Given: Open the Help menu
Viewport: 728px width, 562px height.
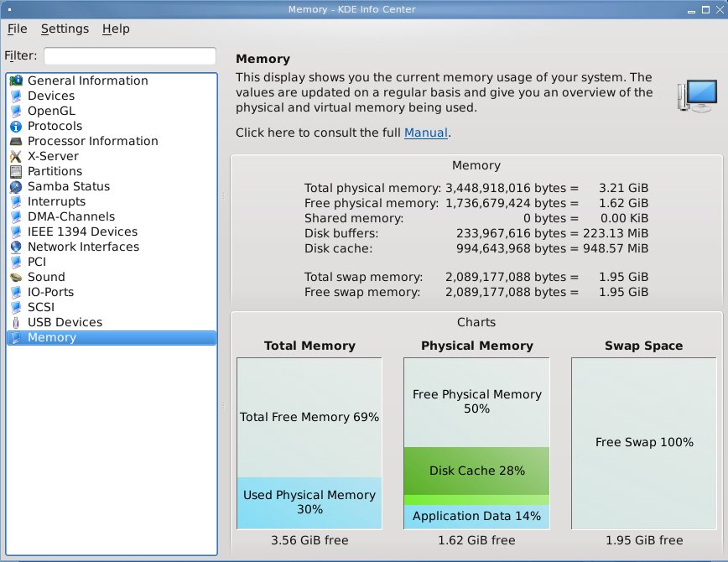Looking at the screenshot, I should coord(116,29).
